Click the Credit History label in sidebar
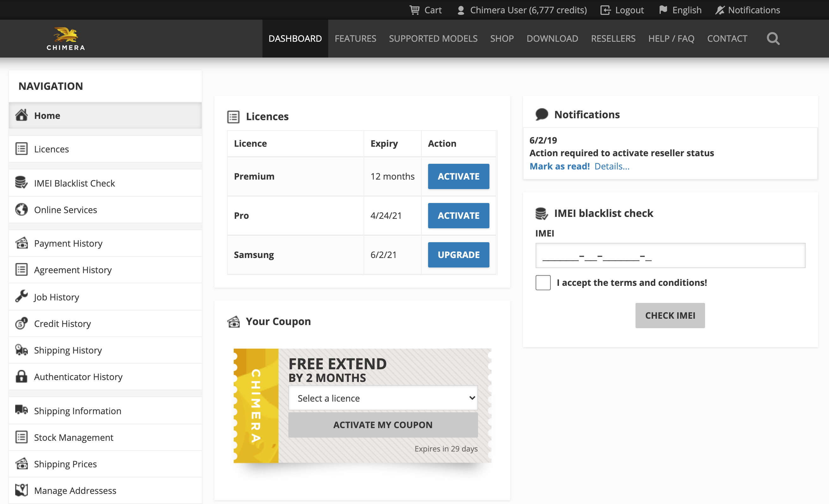The image size is (829, 504). (63, 324)
